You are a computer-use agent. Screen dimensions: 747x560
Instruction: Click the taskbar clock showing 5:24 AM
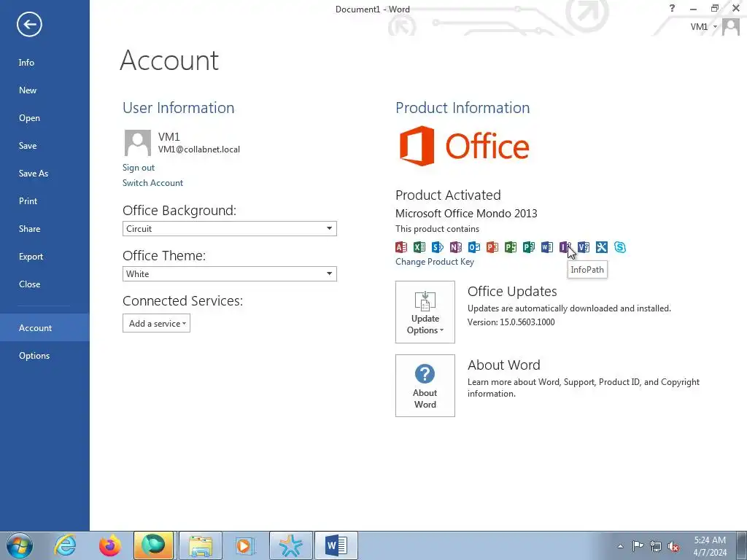[x=710, y=546]
